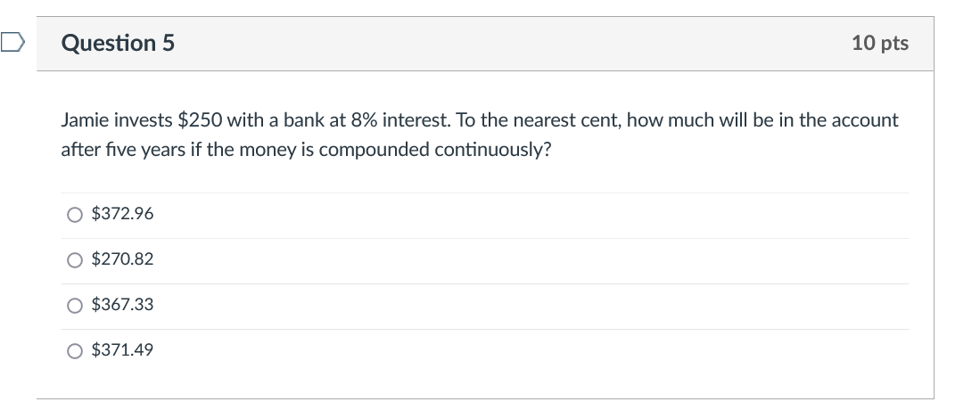Click the Question 5 heading
The height and width of the screenshot is (402, 980).
tap(119, 43)
